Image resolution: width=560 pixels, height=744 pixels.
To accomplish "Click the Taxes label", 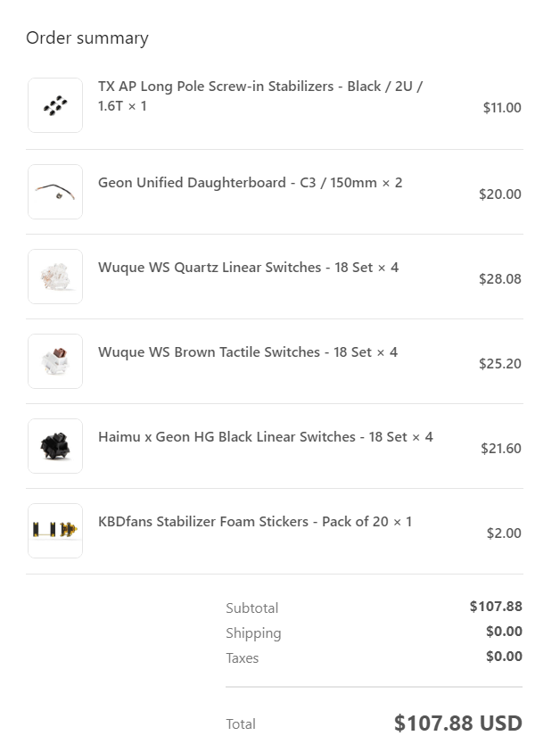I will [x=243, y=658].
